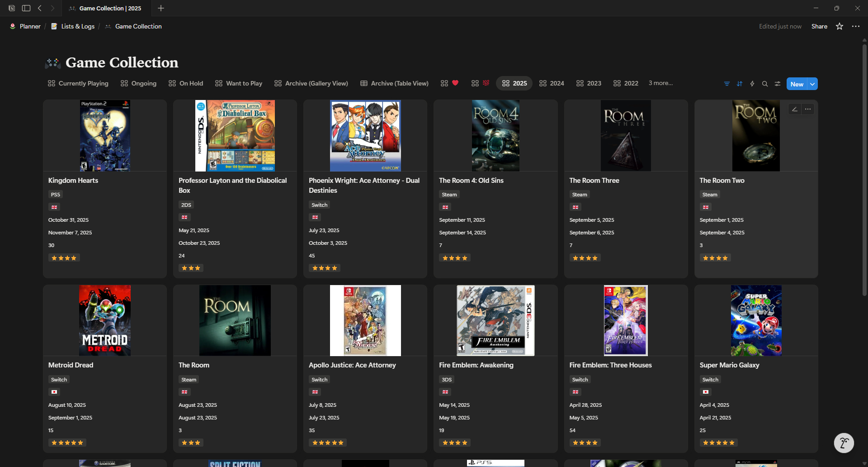Expand the New button dropdown arrow
The width and height of the screenshot is (868, 467).
coord(812,84)
